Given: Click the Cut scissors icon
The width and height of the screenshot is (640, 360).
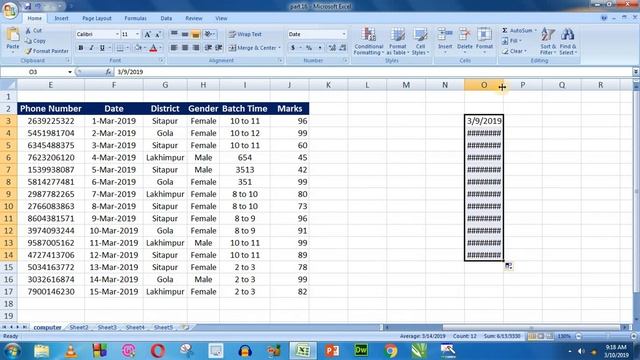Looking at the screenshot, I should click(28, 31).
